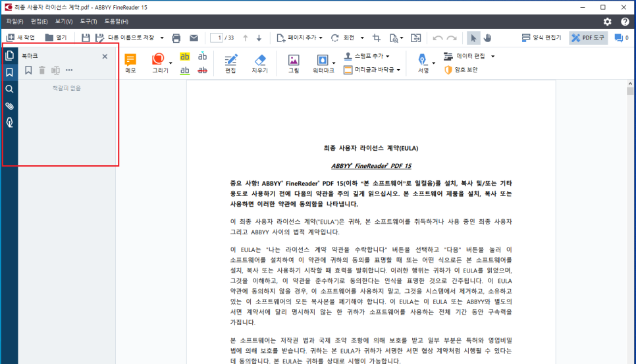Open 페이지 추가 add pages dropdown
The width and height of the screenshot is (636, 364).
click(x=300, y=38)
